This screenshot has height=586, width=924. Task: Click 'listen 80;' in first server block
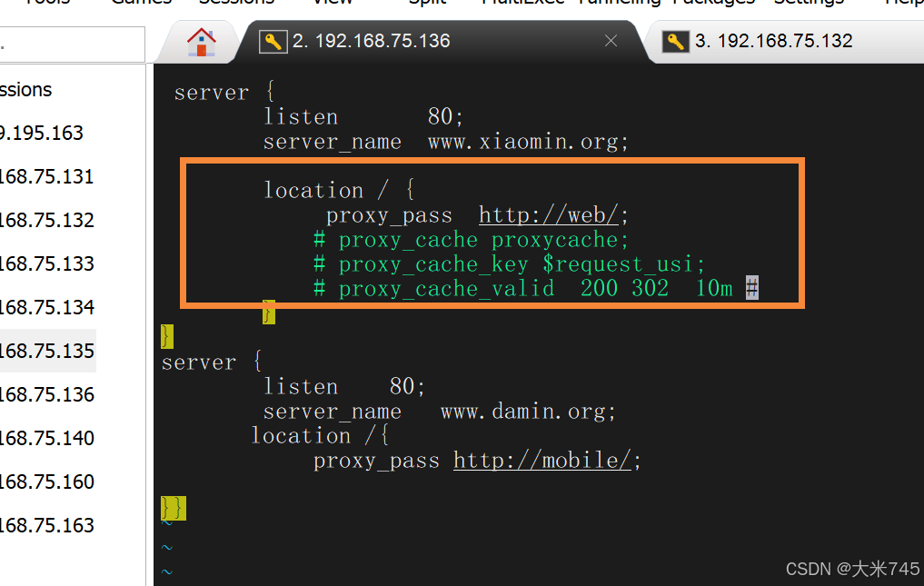363,116
